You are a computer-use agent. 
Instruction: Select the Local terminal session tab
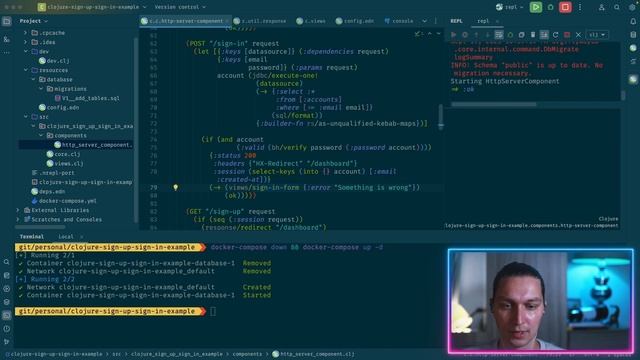[66, 237]
